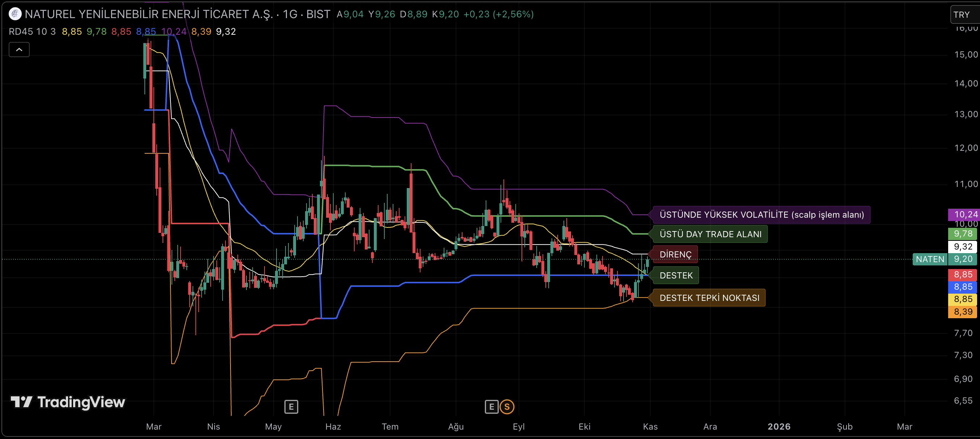The image size is (980, 439).
Task: Click the RD45 10 3 indicator label
Action: tap(32, 31)
